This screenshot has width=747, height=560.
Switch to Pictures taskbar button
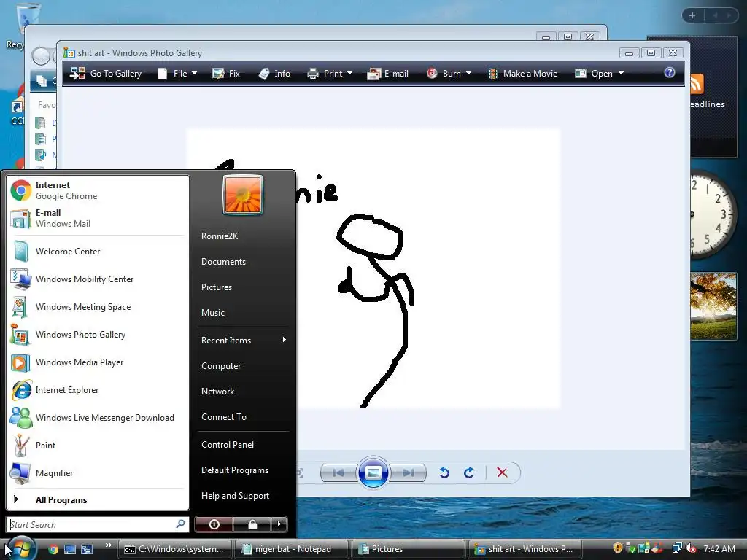[409, 549]
